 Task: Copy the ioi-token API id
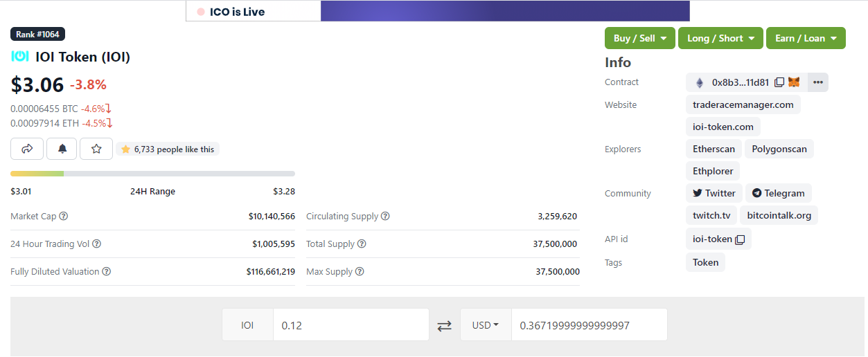[740, 239]
